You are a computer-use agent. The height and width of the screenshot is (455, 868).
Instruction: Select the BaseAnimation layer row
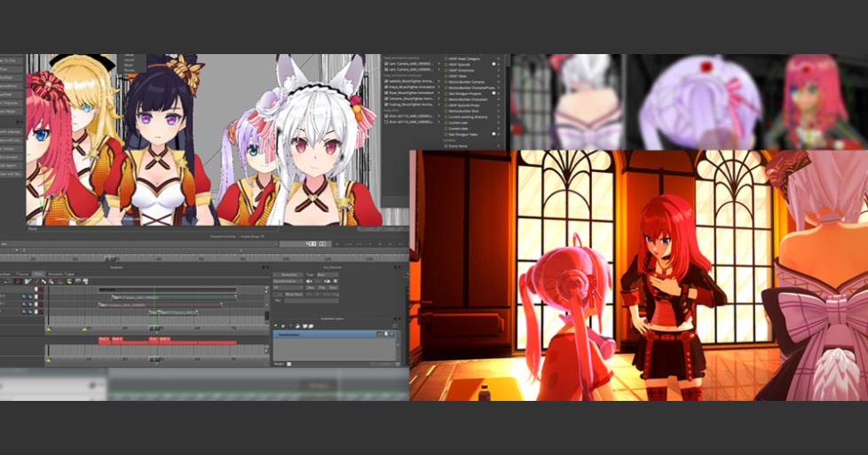tap(335, 334)
